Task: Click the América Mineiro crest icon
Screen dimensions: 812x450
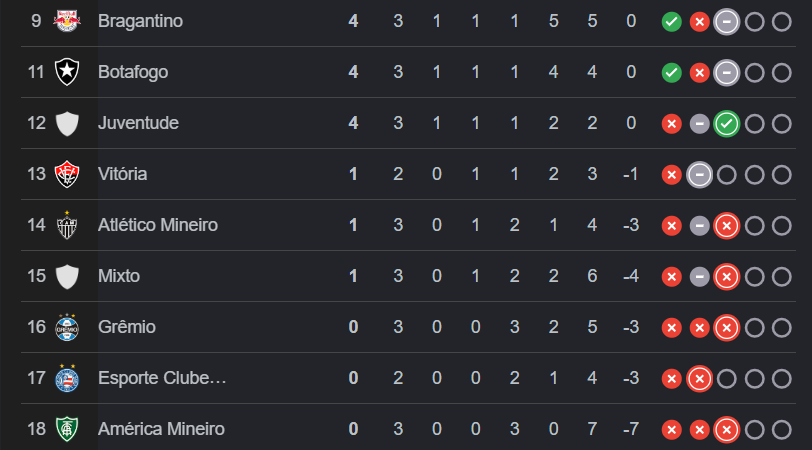Action: pos(68,429)
